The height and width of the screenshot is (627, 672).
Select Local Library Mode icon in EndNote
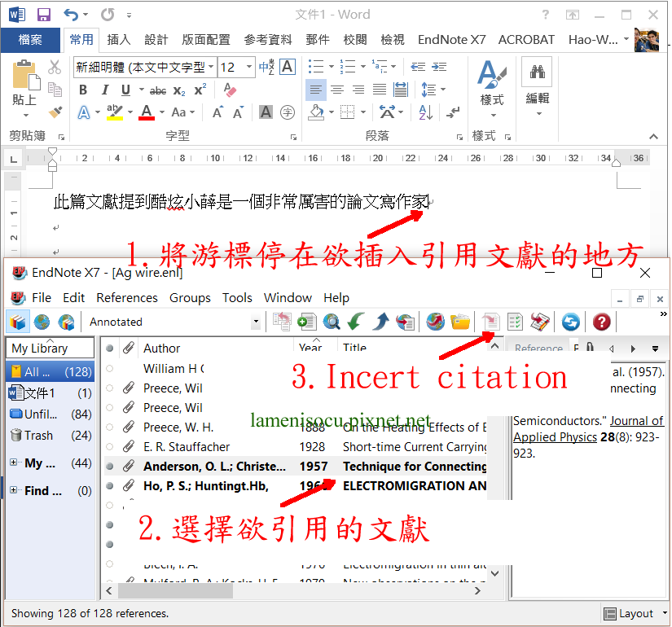(18, 322)
